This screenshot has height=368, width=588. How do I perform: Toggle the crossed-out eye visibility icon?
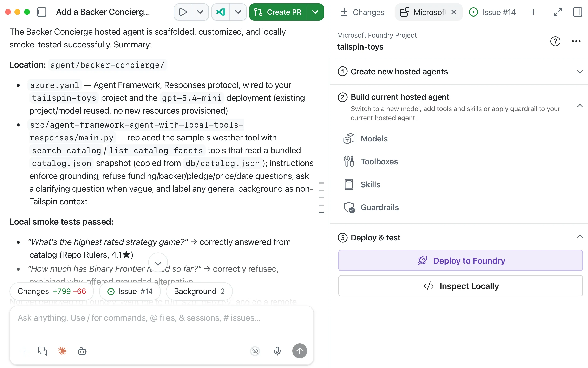pyautogui.click(x=255, y=351)
